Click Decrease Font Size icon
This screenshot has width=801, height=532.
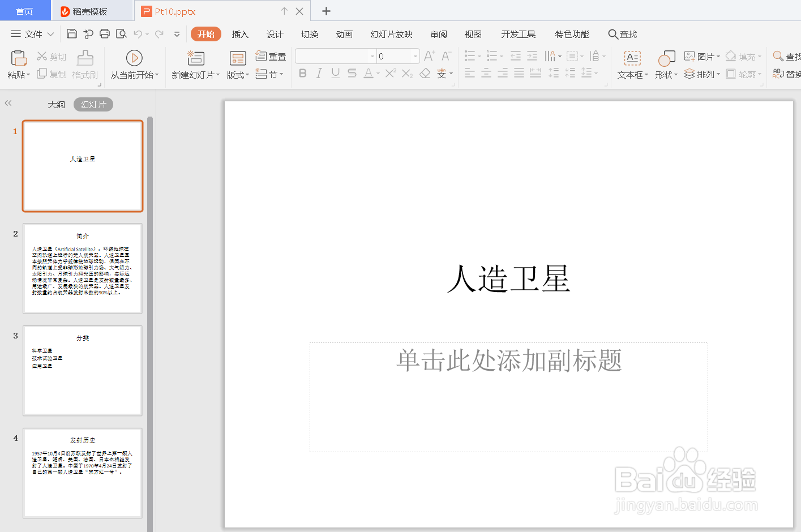click(446, 56)
